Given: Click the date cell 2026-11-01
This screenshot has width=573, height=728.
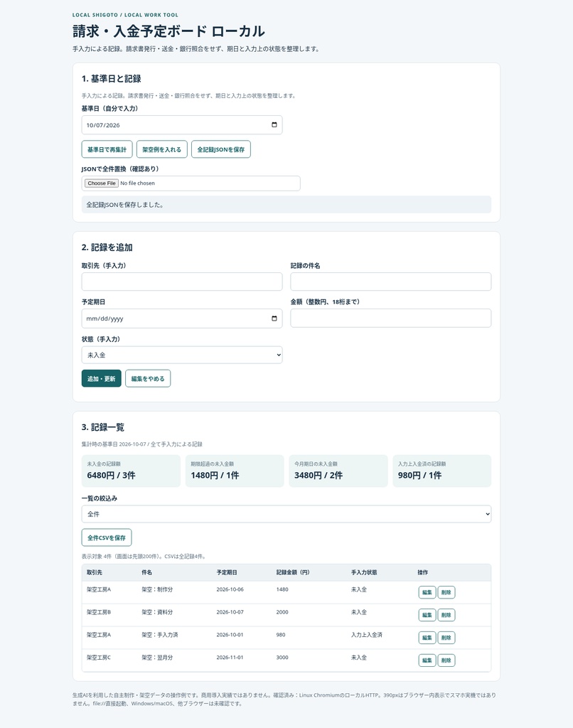Looking at the screenshot, I should (x=230, y=658).
